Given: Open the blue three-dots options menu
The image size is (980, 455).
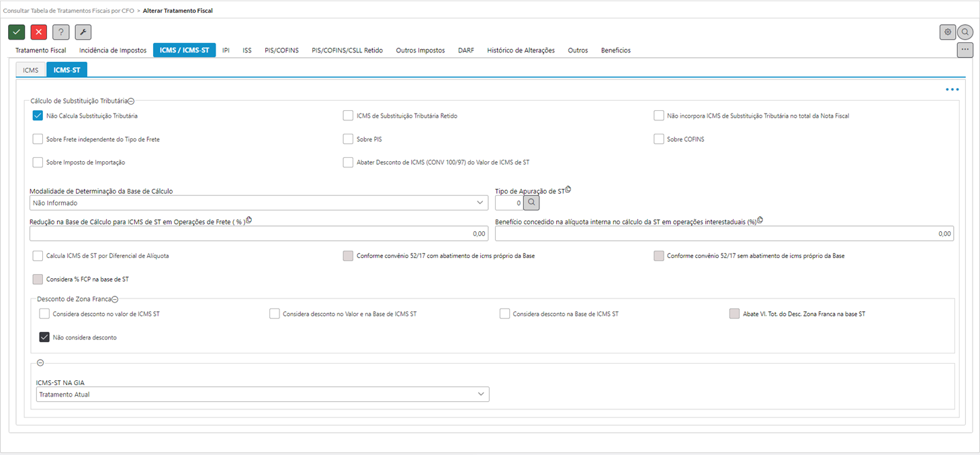Looking at the screenshot, I should 952,89.
